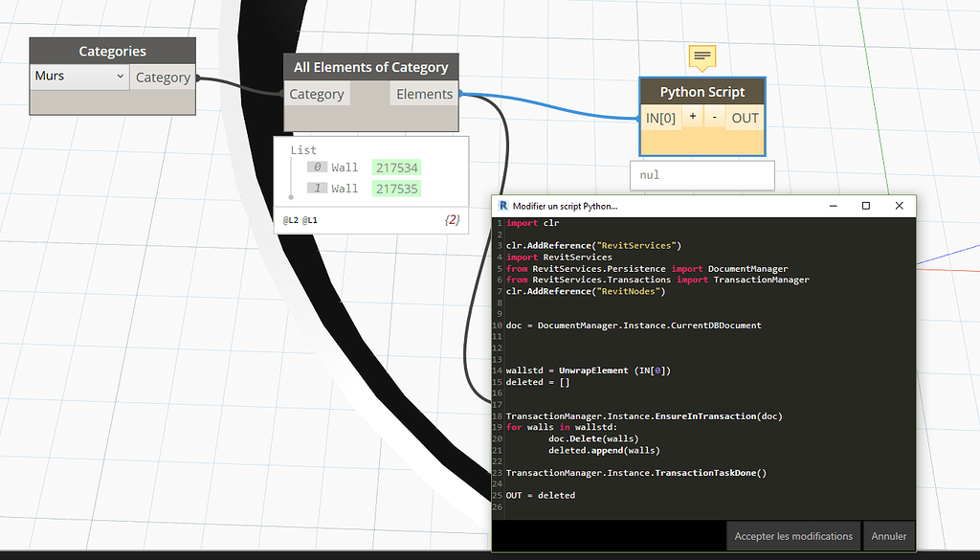
Task: Toggle the @L2 level indicator
Action: [x=290, y=219]
